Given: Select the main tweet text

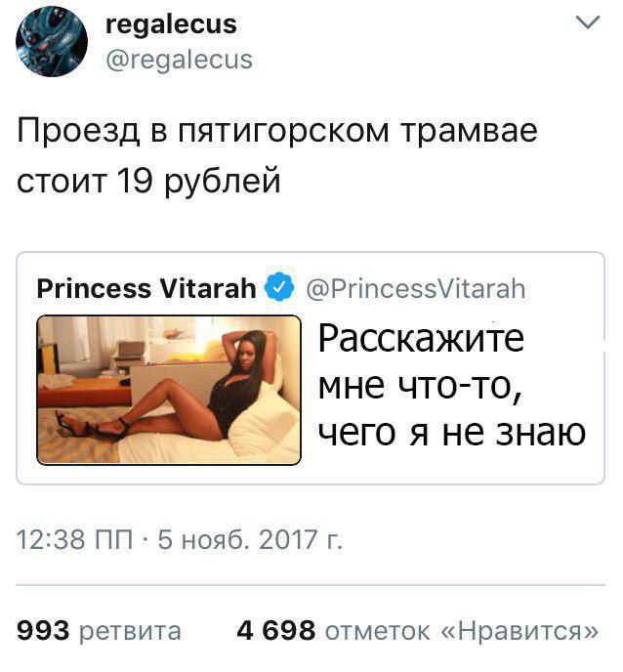Looking at the screenshot, I should point(276,155).
